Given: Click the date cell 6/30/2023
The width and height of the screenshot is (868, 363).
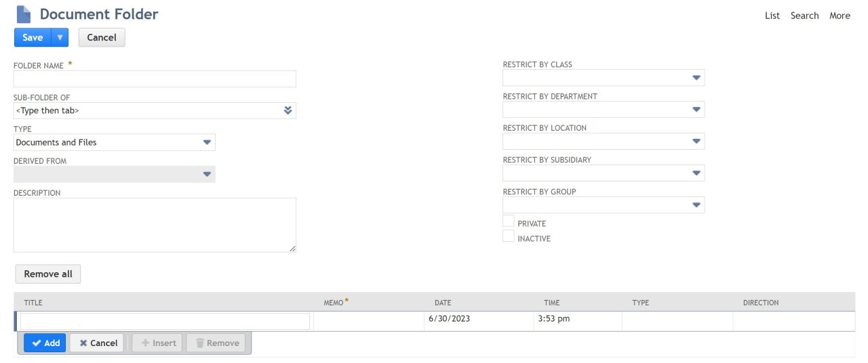Looking at the screenshot, I should [479, 321].
